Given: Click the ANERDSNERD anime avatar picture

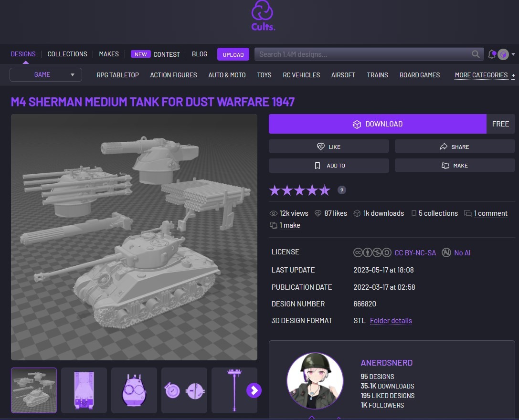Looking at the screenshot, I should click(315, 381).
